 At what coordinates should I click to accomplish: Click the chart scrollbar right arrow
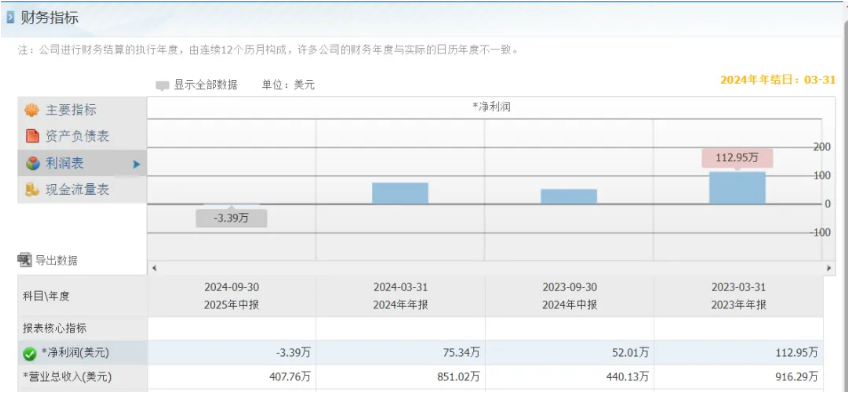pos(829,268)
